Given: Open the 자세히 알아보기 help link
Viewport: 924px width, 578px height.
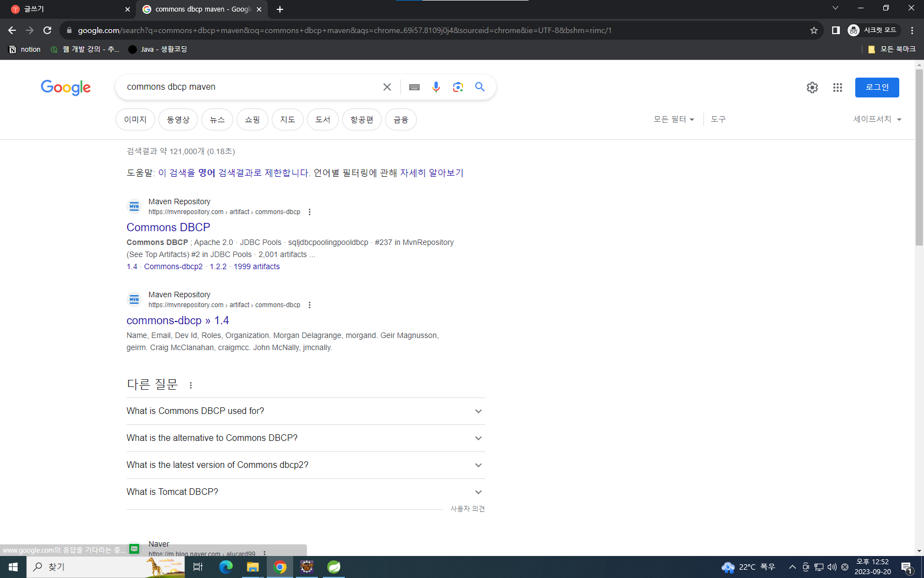Looking at the screenshot, I should pyautogui.click(x=432, y=173).
